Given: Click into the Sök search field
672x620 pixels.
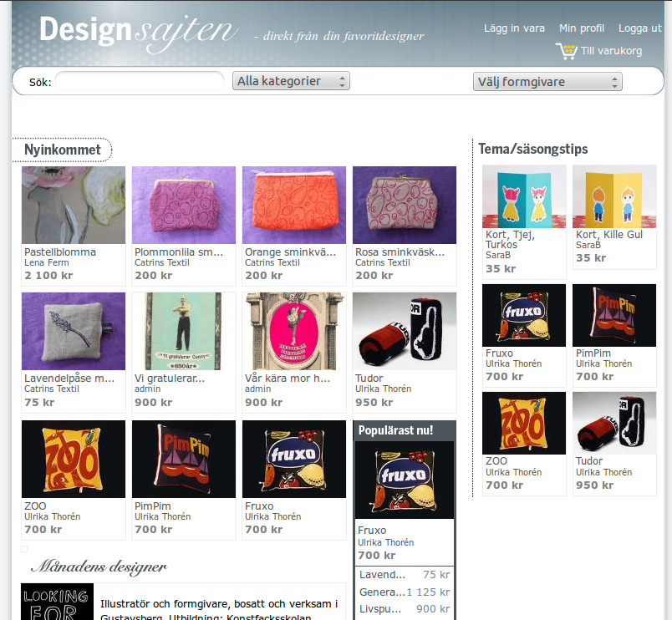Looking at the screenshot, I should point(140,82).
